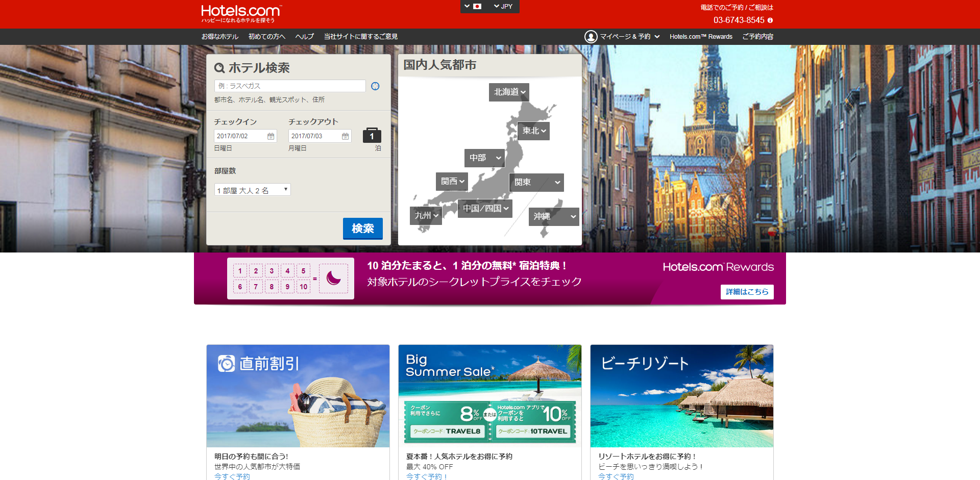Select the Japan flag icon in the header
Image resolution: width=980 pixels, height=480 pixels.
coord(476,7)
